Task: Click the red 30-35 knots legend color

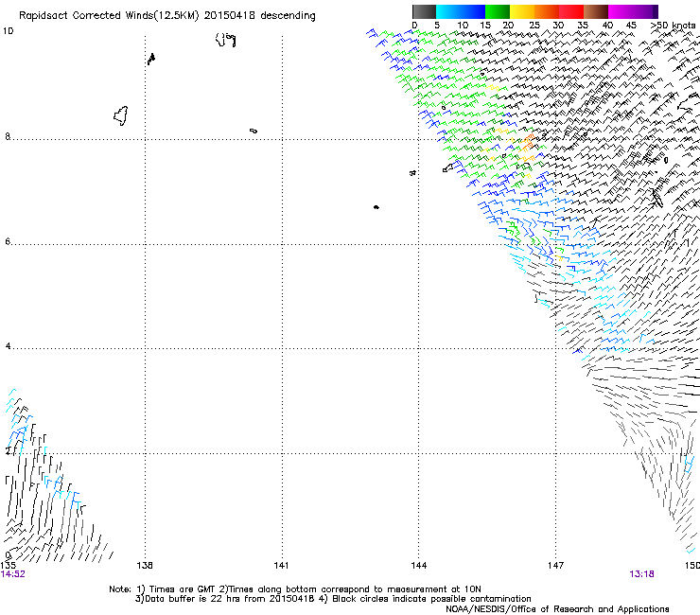Action: tap(571, 11)
